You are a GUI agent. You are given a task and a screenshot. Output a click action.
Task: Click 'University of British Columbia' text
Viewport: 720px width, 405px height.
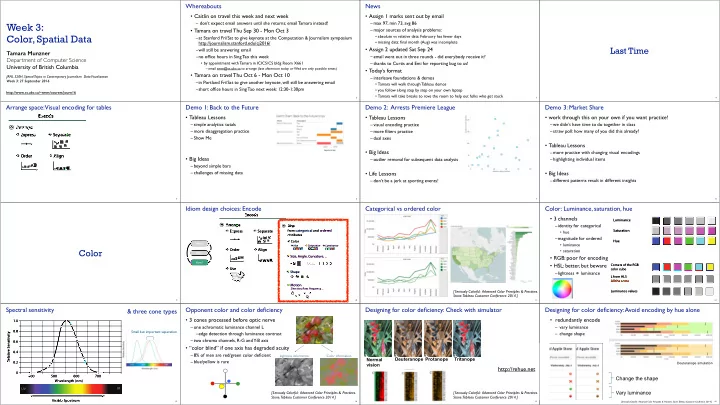click(x=42, y=67)
